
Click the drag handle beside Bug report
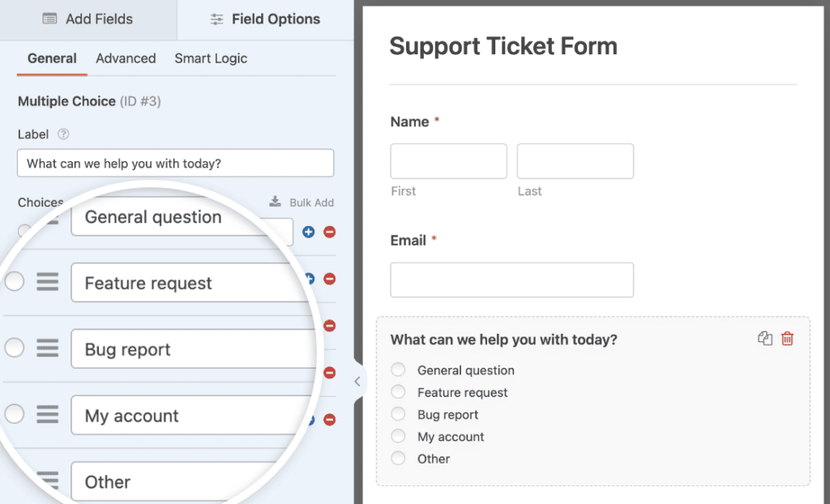click(x=48, y=348)
